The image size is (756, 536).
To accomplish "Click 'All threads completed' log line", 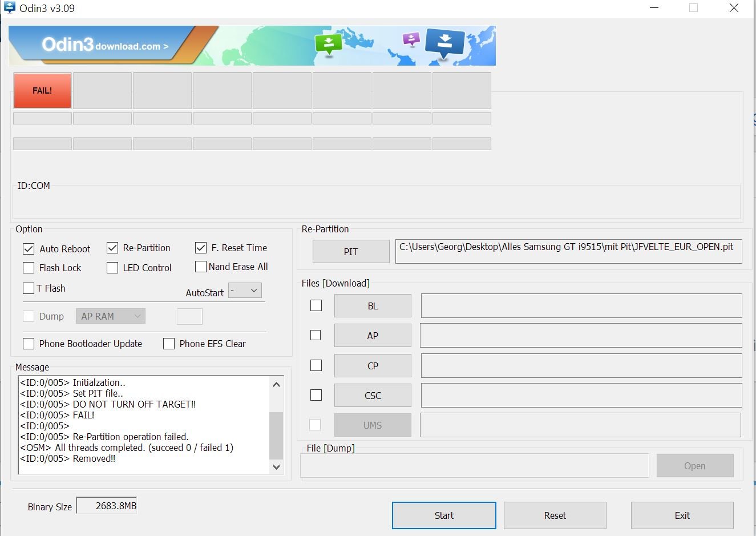I will click(x=127, y=448).
